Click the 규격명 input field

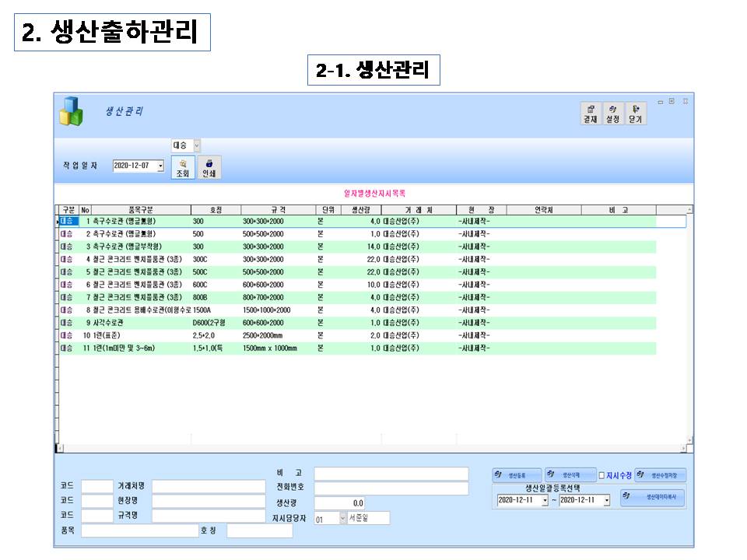209,516
